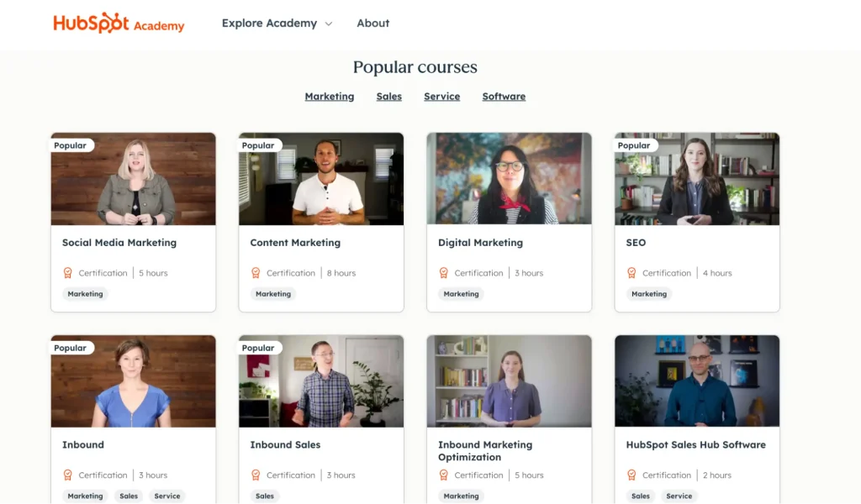861x504 pixels.
Task: Click the HubSpot Academy logo
Action: click(x=118, y=24)
